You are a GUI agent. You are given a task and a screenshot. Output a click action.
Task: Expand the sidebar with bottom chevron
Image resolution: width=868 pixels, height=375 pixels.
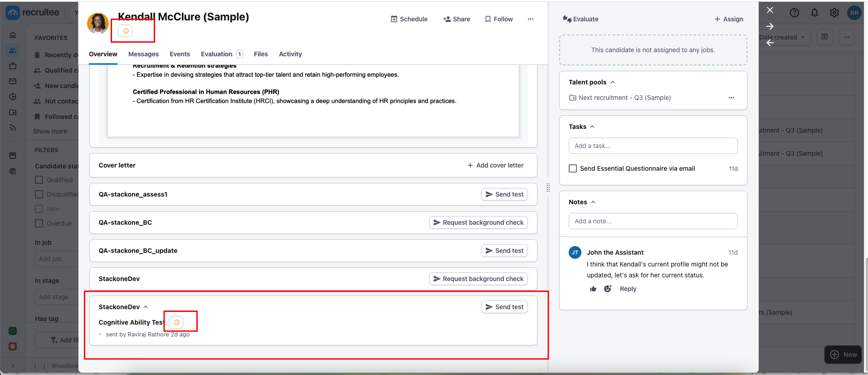click(x=12, y=365)
